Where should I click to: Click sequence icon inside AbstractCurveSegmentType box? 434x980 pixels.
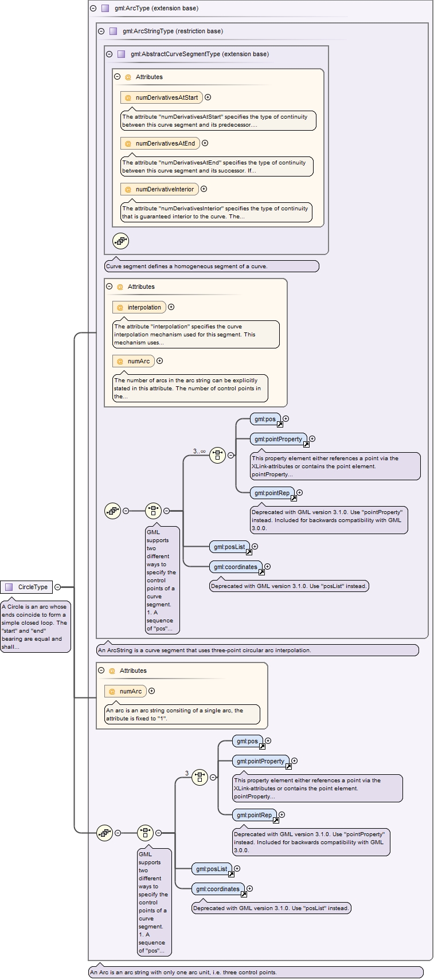point(120,241)
